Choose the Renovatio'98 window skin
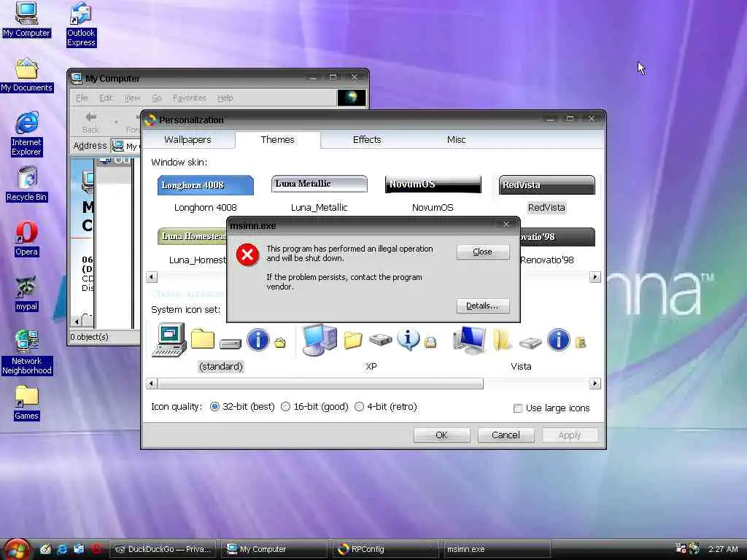This screenshot has height=560, width=747. click(558, 246)
